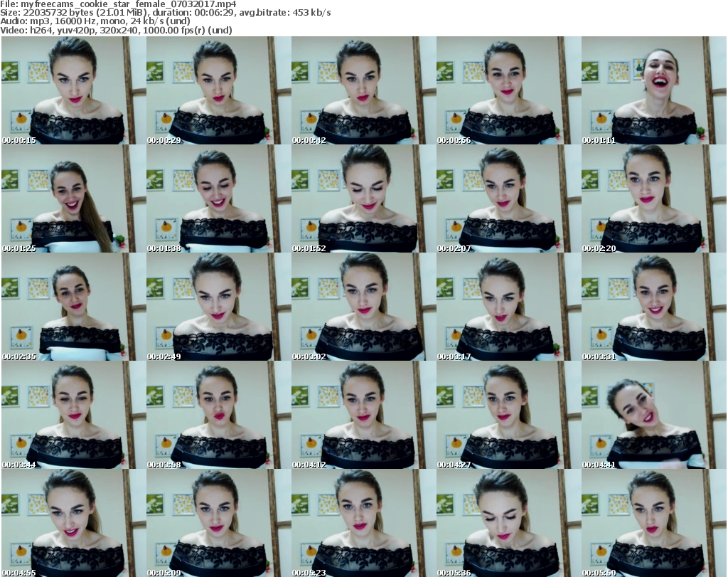Select the thumbnail stamped 00:01:25

[x=74, y=198]
